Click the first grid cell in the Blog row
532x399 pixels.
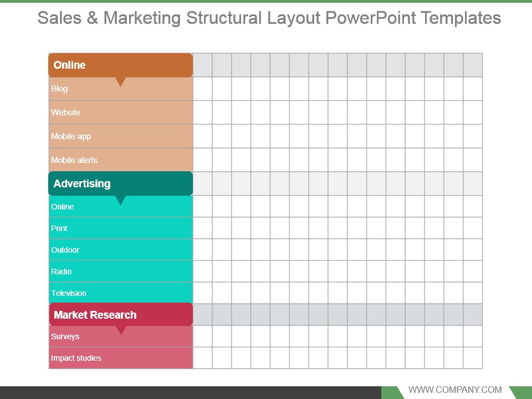click(x=203, y=89)
